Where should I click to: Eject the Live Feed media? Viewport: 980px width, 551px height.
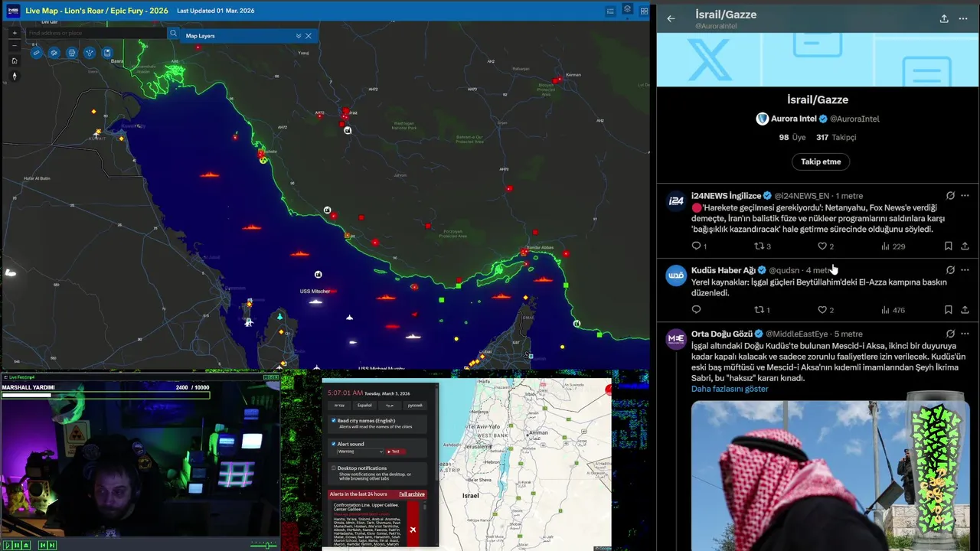[x=26, y=545]
